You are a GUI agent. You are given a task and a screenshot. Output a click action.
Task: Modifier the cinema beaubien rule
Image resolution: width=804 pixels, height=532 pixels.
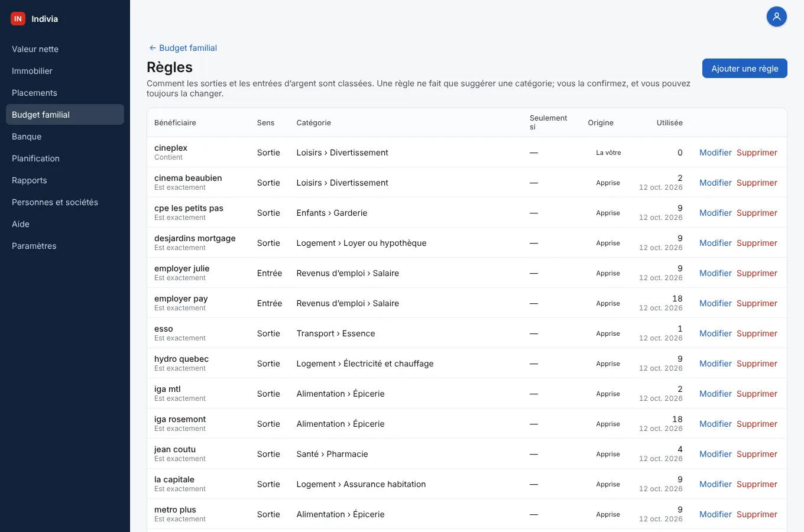pyautogui.click(x=715, y=183)
